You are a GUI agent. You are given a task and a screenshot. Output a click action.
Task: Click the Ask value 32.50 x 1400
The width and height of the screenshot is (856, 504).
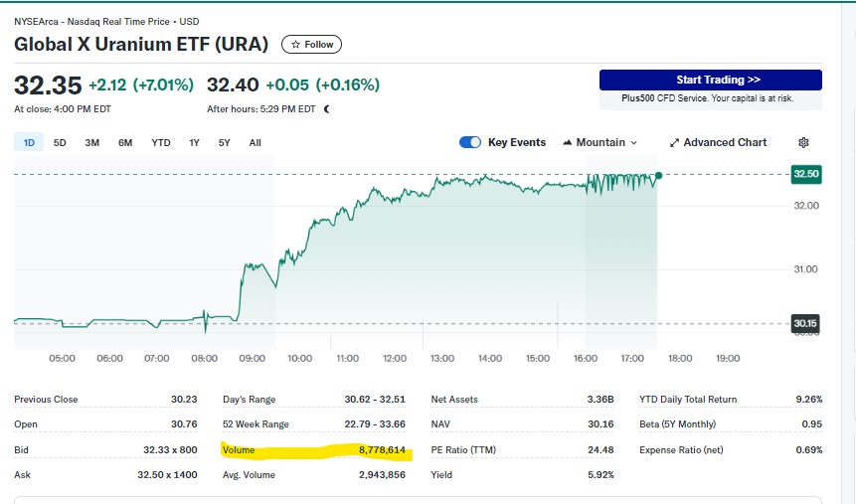pos(167,475)
